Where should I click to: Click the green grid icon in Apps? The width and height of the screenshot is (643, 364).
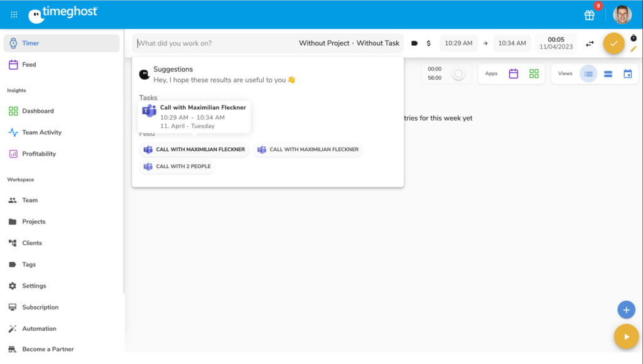[x=534, y=73]
